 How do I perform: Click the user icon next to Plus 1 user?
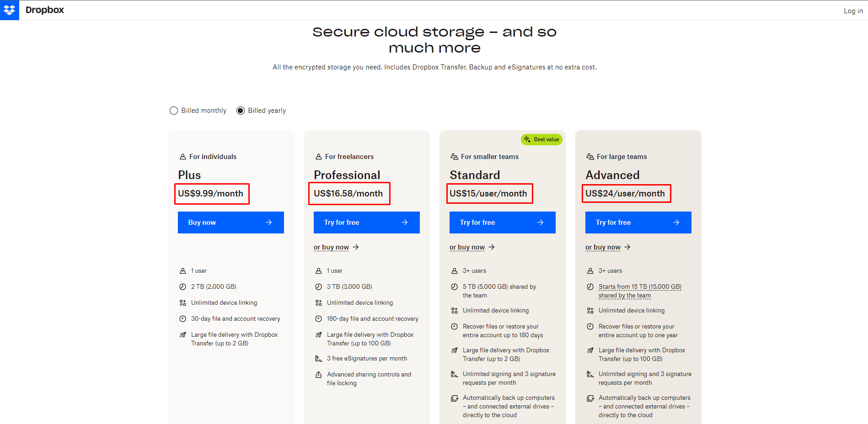click(x=182, y=271)
